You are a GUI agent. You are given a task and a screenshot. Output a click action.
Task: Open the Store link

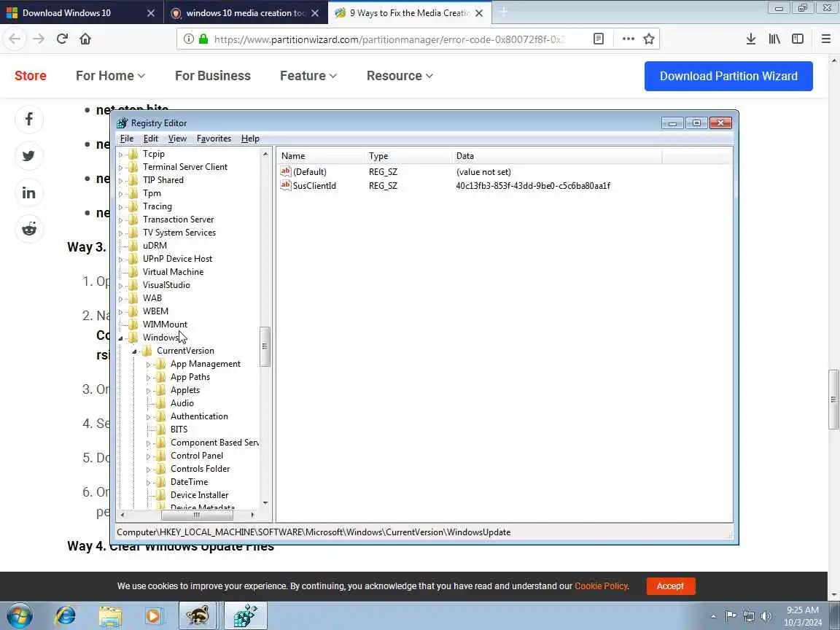31,76
